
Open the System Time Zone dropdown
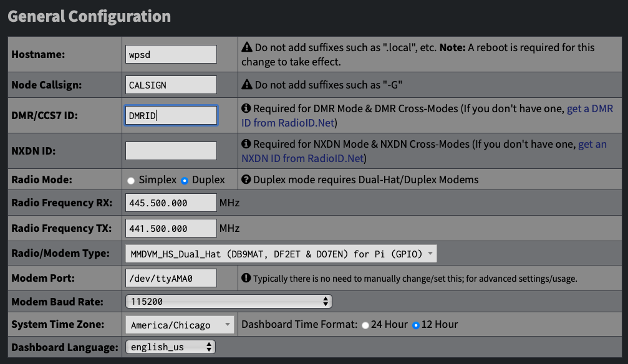[180, 325]
